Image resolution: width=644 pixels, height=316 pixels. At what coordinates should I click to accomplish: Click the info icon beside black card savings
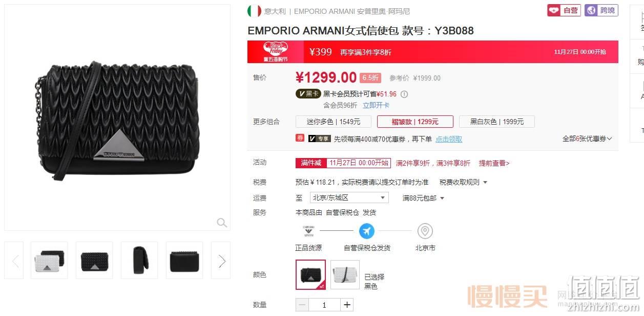coord(404,94)
